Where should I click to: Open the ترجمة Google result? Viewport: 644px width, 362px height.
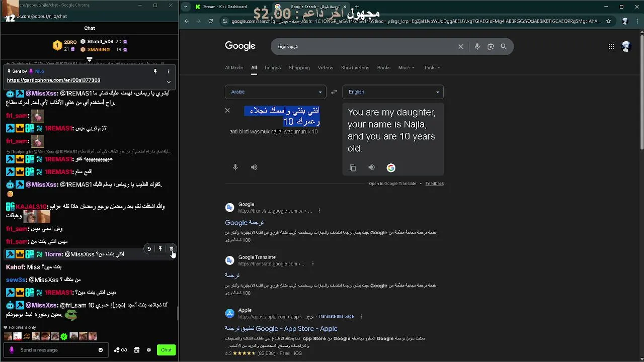(x=245, y=222)
